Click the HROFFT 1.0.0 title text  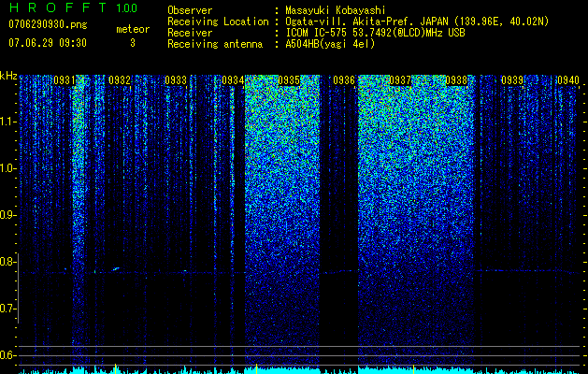click(74, 7)
